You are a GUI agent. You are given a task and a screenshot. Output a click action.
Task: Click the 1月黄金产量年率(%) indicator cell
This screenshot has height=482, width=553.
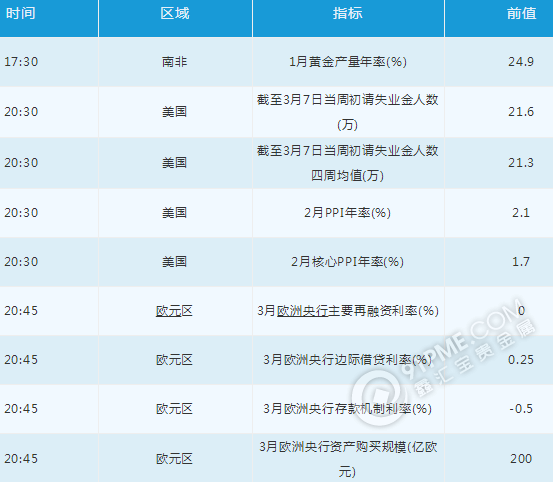point(348,62)
